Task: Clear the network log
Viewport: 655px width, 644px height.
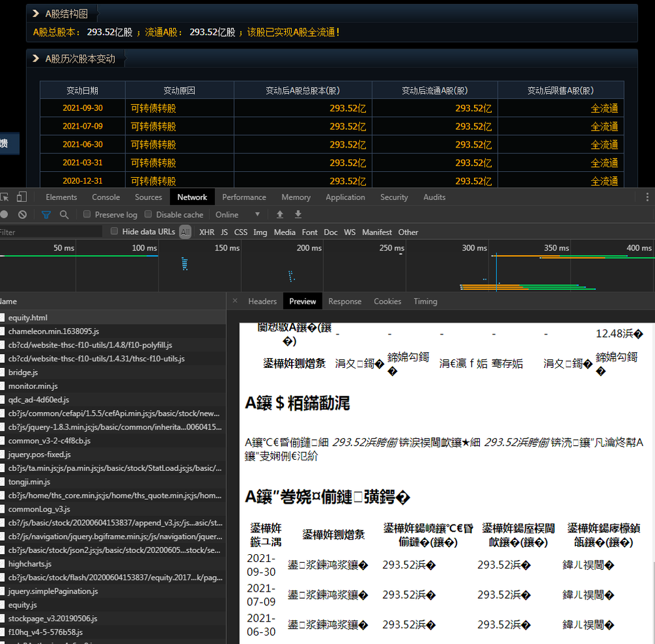Action: coord(22,214)
